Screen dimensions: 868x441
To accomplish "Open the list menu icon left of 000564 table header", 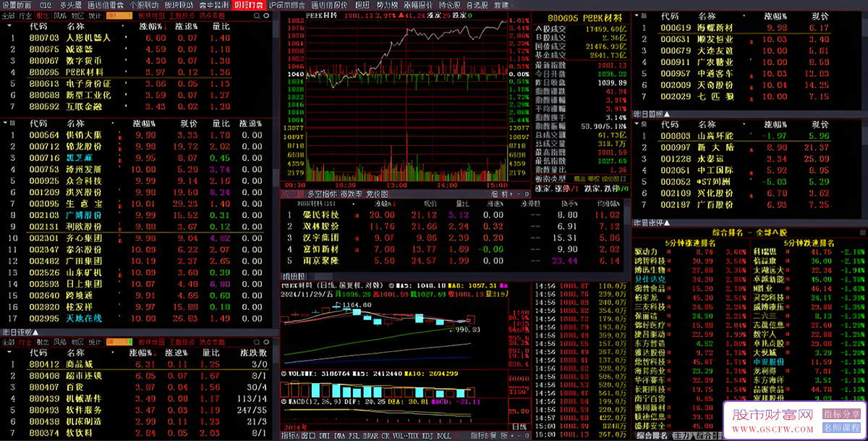I will click(11, 124).
